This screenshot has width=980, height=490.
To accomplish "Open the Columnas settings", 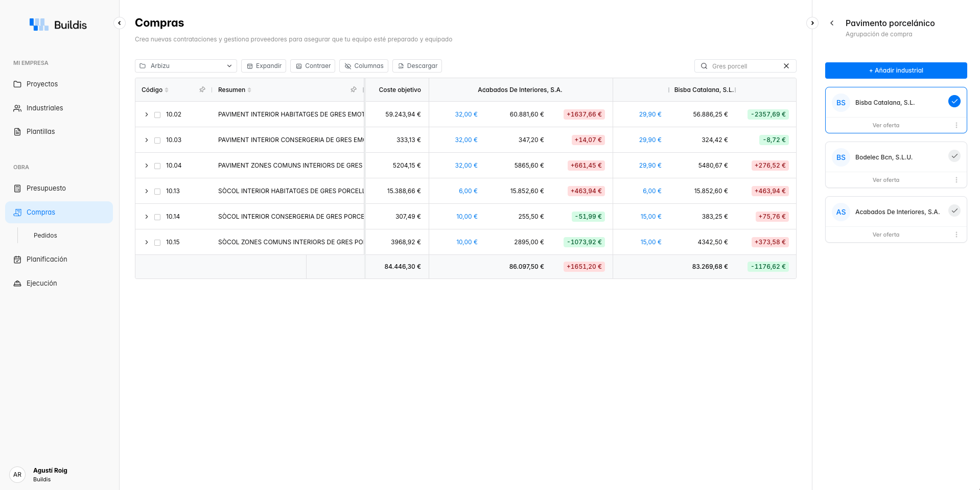I will coord(364,66).
